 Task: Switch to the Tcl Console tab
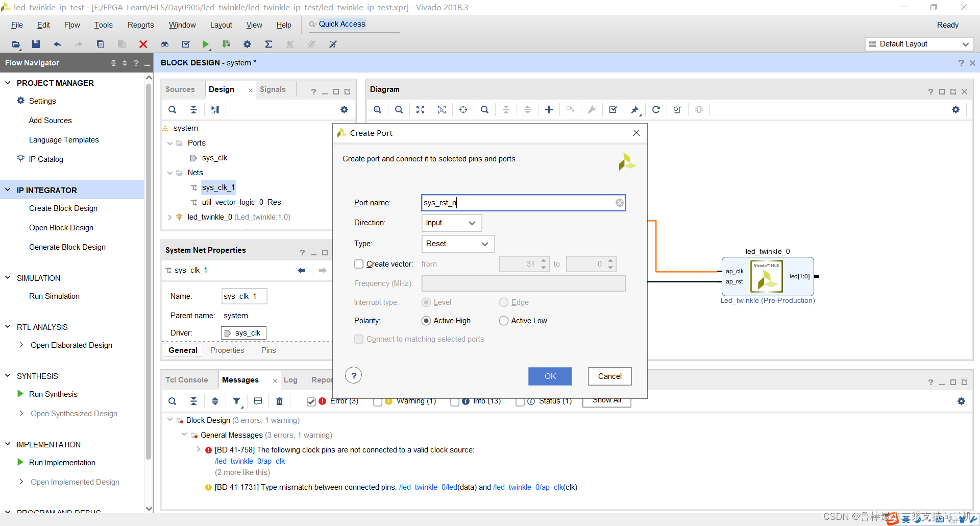[186, 380]
